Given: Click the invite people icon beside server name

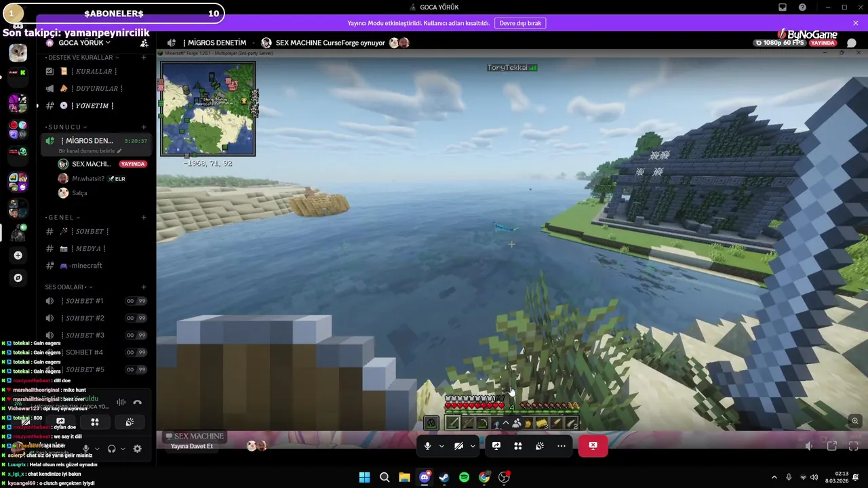Looking at the screenshot, I should pyautogui.click(x=144, y=43).
